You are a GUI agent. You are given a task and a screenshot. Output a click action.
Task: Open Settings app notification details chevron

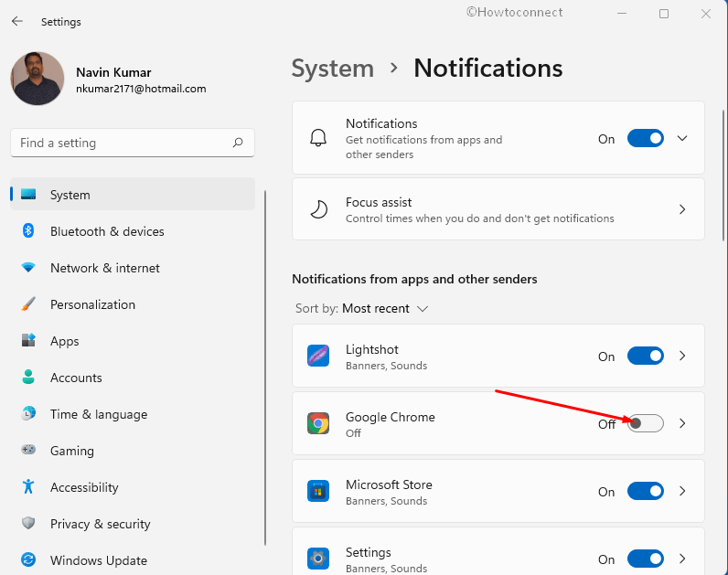682,559
